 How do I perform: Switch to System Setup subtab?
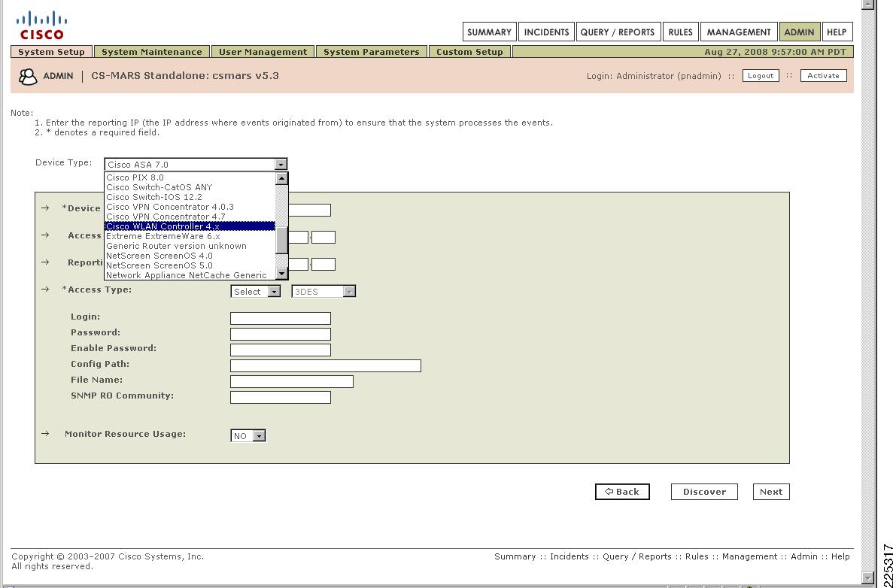(51, 52)
